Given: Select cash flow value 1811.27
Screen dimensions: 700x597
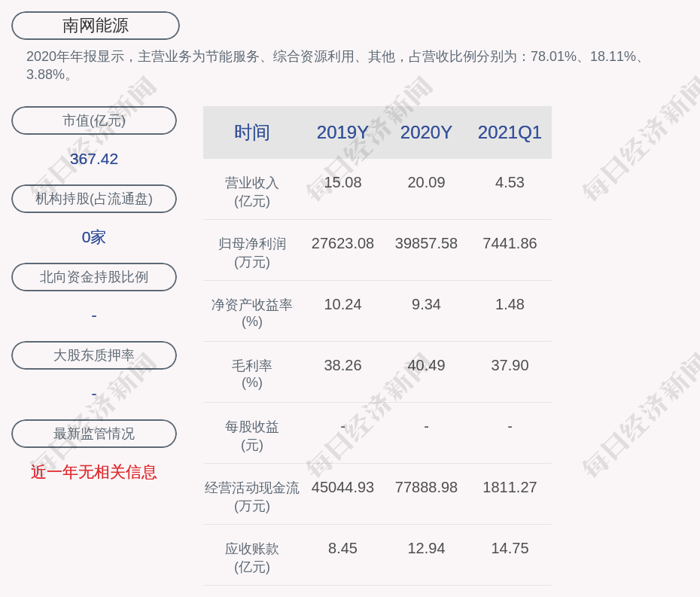Looking at the screenshot, I should point(510,487).
